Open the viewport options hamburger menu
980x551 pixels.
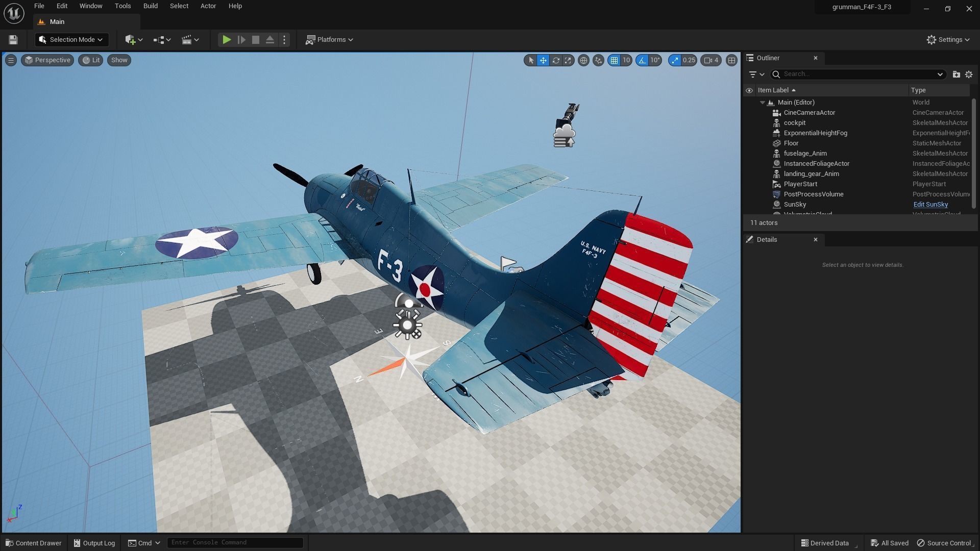11,60
